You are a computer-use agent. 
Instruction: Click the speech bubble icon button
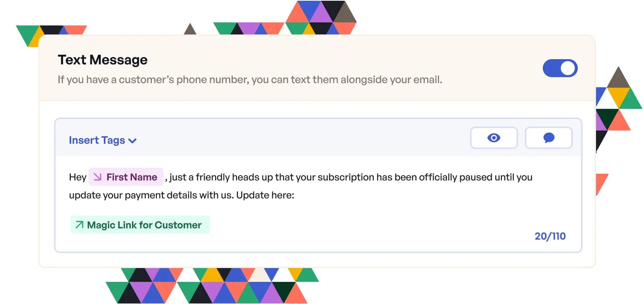549,138
